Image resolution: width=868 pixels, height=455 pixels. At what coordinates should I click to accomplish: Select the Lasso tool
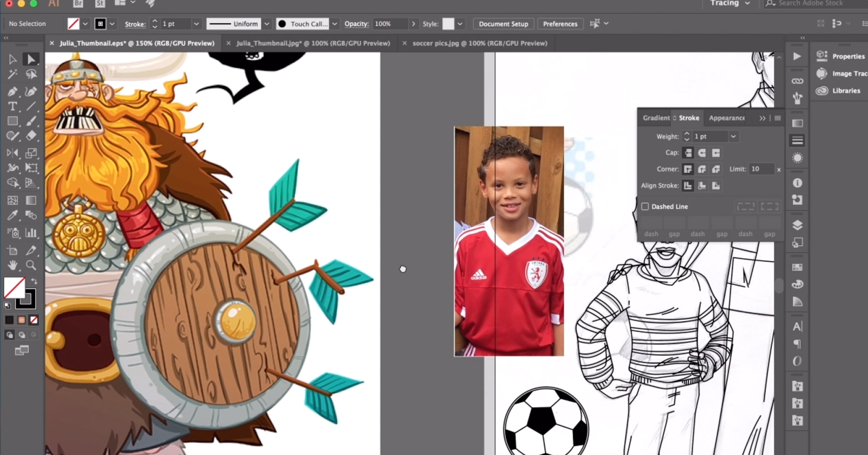(31, 75)
